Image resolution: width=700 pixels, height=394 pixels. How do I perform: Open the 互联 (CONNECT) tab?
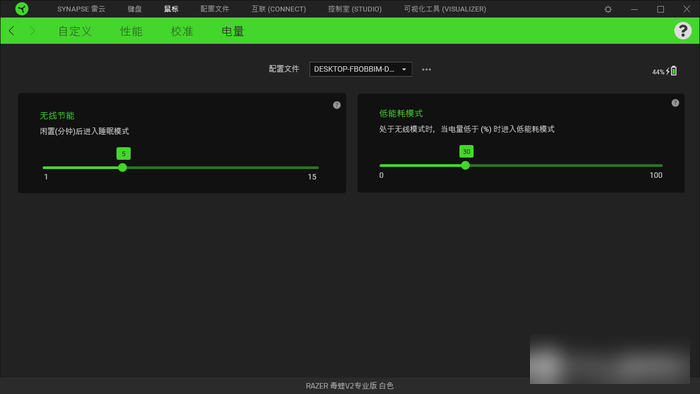[x=279, y=9]
